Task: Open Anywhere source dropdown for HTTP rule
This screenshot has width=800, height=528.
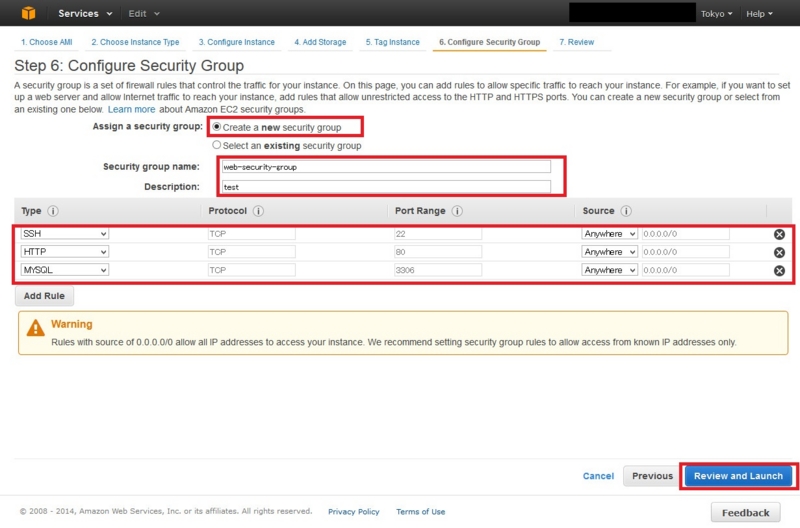Action: 609,252
